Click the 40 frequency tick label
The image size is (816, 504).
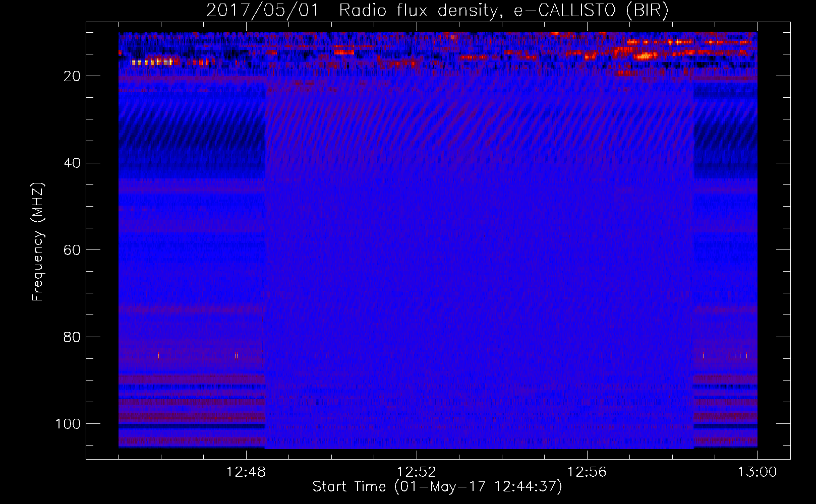pyautogui.click(x=72, y=163)
